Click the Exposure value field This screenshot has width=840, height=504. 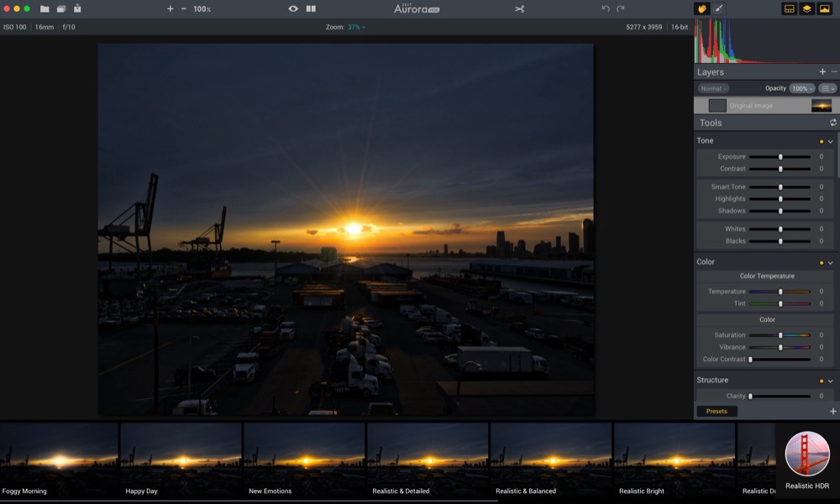[x=822, y=157]
